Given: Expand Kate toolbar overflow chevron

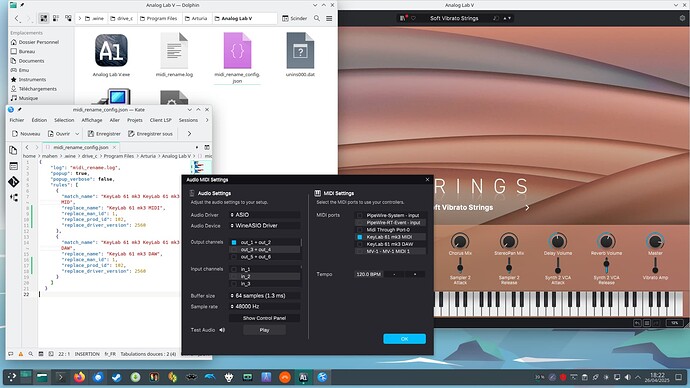Looking at the screenshot, I should click(x=189, y=134).
